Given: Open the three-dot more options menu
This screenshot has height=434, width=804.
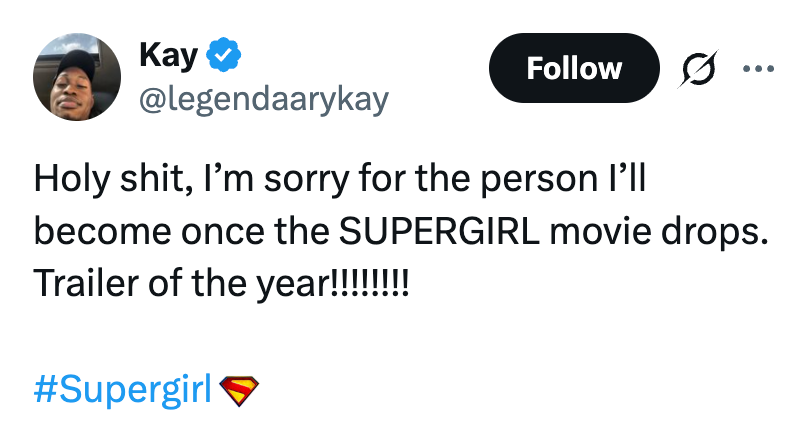Looking at the screenshot, I should (x=758, y=68).
